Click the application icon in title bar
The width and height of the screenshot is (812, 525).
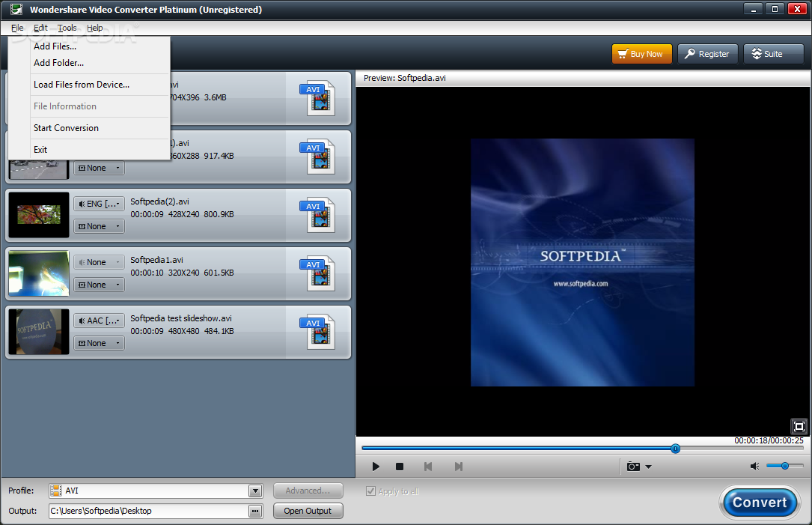(16, 9)
